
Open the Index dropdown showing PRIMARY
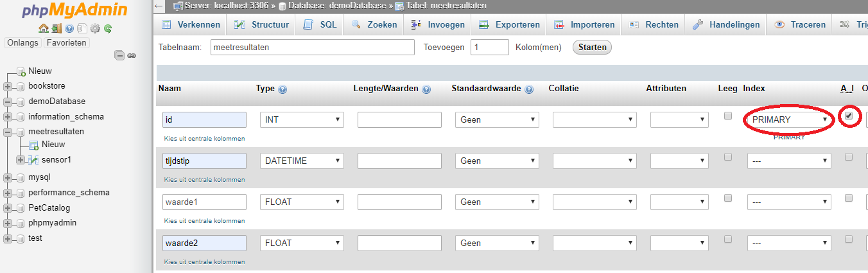pyautogui.click(x=789, y=120)
